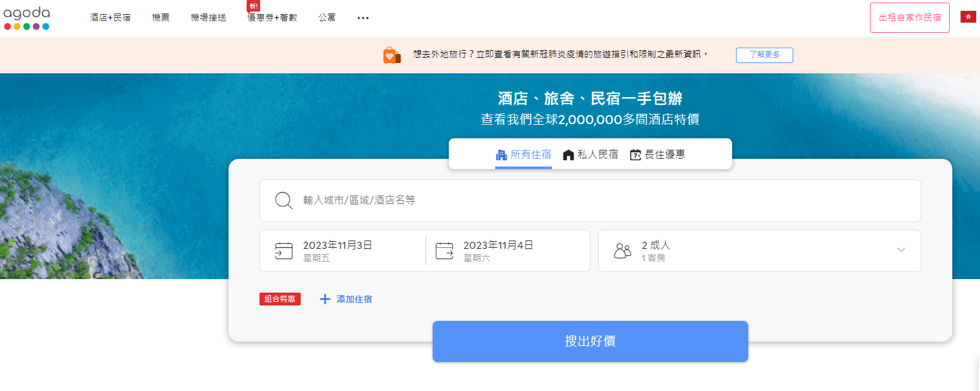The image size is (980, 391).
Task: Click the check-in calendar icon
Action: [x=284, y=251]
